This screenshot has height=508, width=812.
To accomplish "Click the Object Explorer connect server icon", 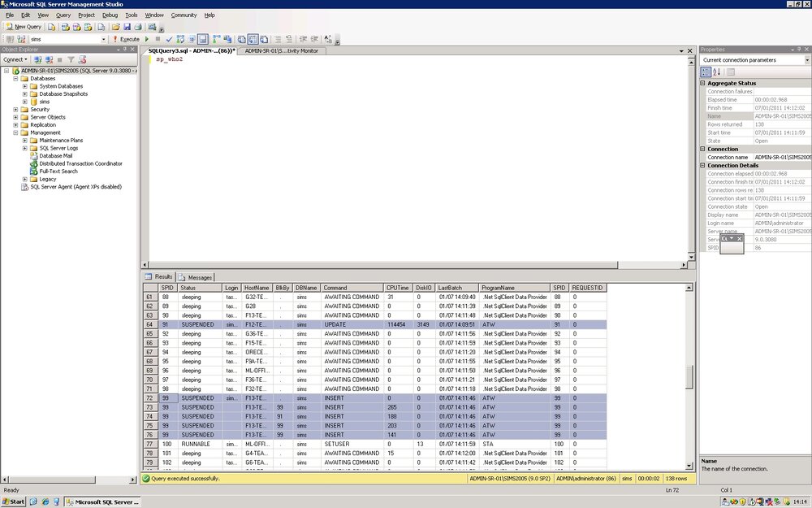I will point(37,59).
